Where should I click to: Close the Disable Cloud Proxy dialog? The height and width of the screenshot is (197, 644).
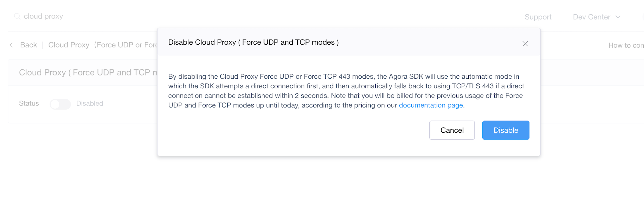(525, 44)
